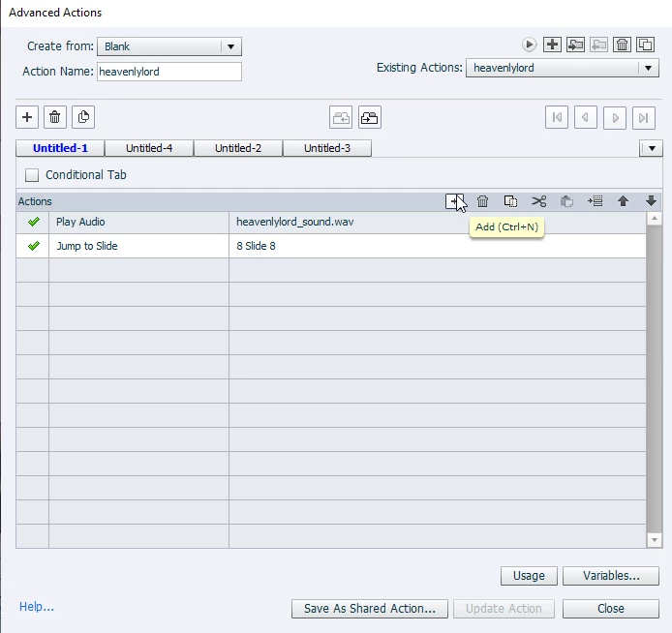
Task: Click Save As Shared Action
Action: click(x=370, y=609)
